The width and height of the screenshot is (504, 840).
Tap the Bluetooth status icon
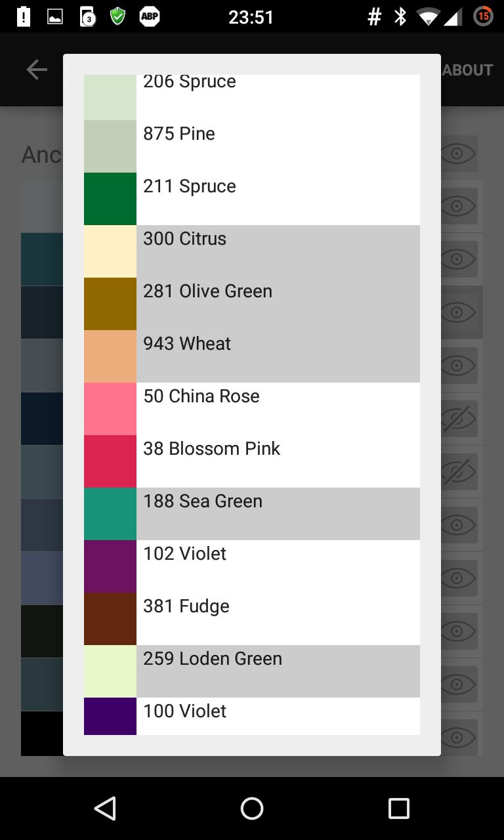click(x=400, y=17)
